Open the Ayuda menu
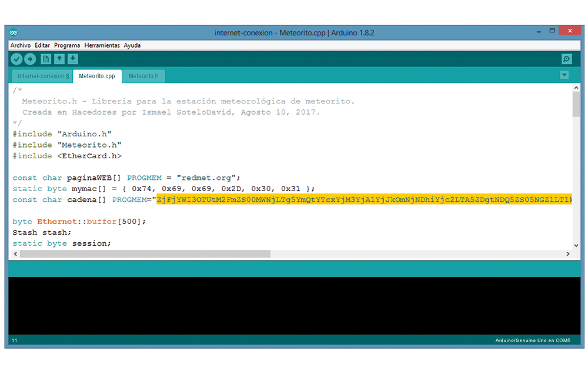Viewport: 588px width, 374px height. tap(132, 45)
